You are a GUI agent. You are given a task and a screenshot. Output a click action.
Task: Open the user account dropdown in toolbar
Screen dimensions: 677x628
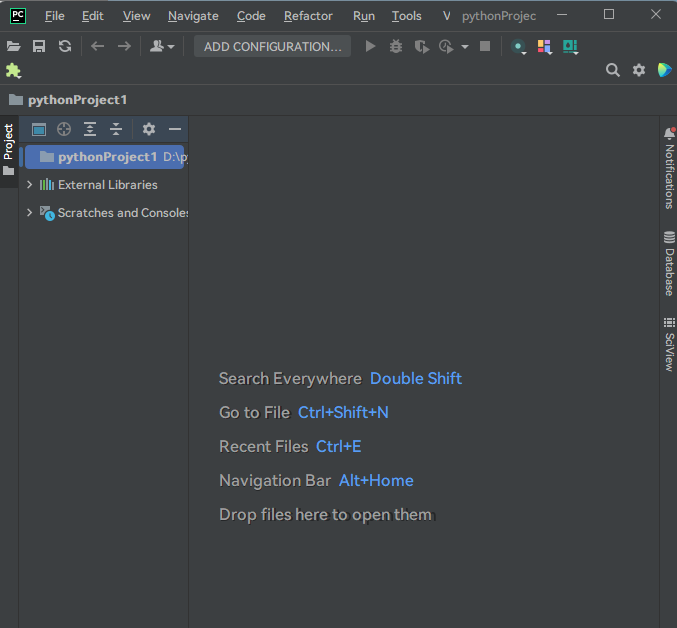162,46
